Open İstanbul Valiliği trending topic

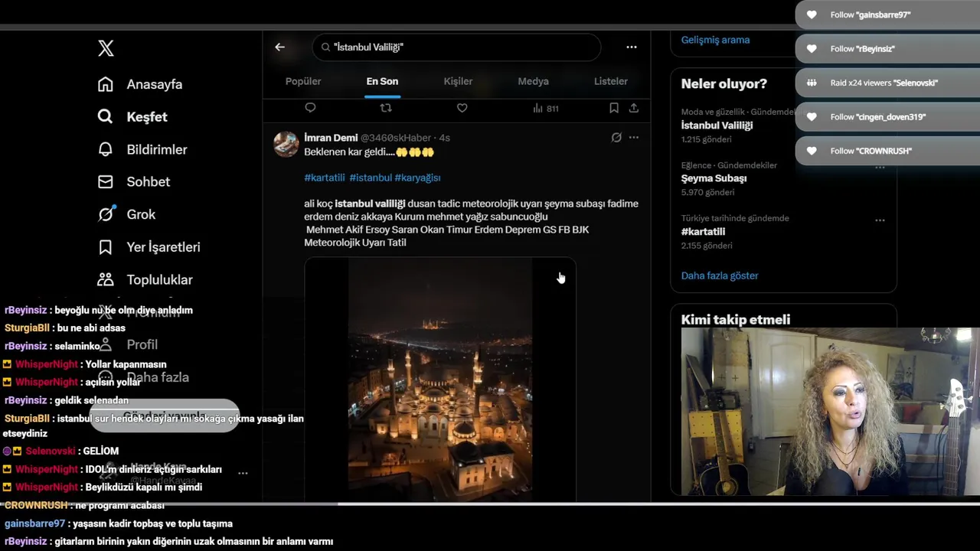pyautogui.click(x=717, y=126)
